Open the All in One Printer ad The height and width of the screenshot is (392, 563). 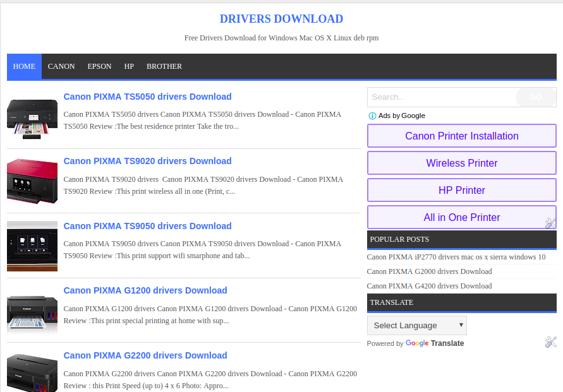click(462, 217)
